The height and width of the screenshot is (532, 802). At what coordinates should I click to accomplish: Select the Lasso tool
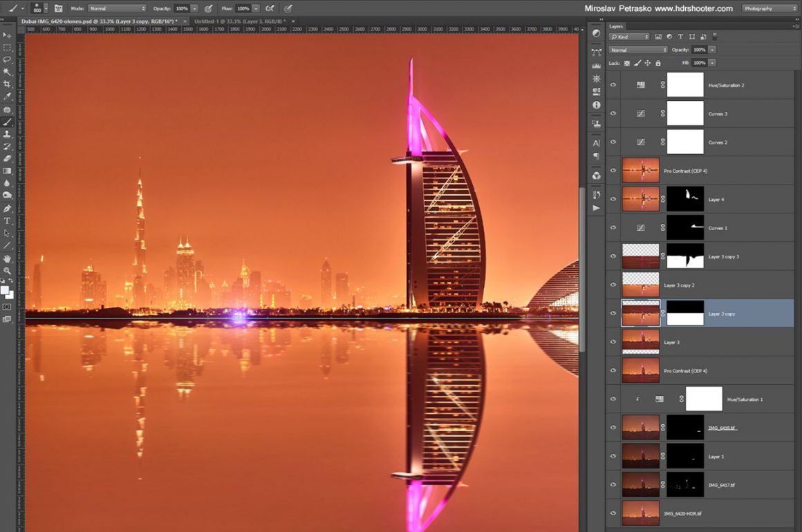(x=7, y=60)
